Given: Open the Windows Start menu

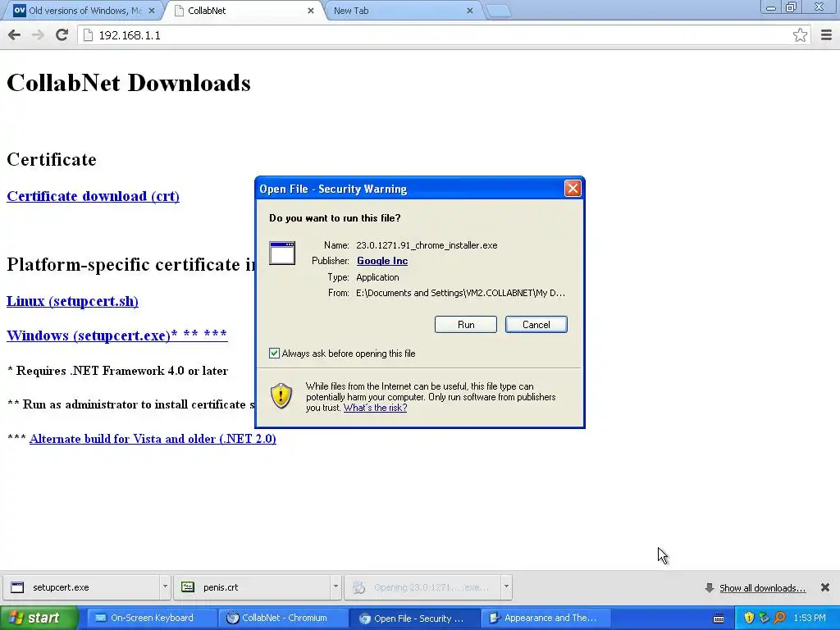Looking at the screenshot, I should [39, 618].
